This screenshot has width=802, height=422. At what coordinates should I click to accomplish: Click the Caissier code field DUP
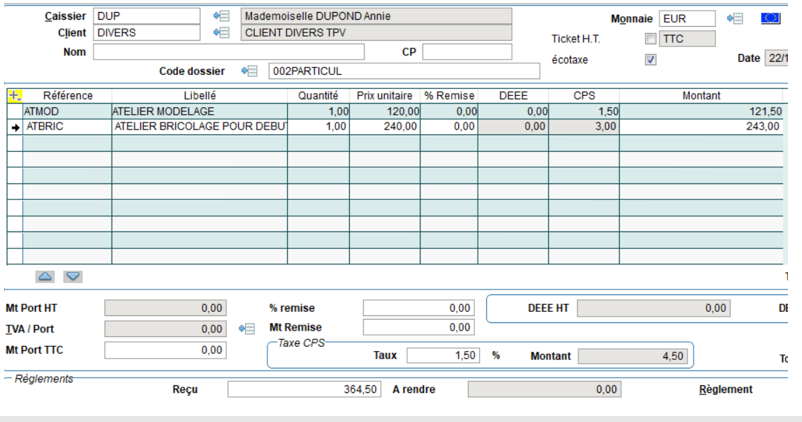pyautogui.click(x=146, y=16)
